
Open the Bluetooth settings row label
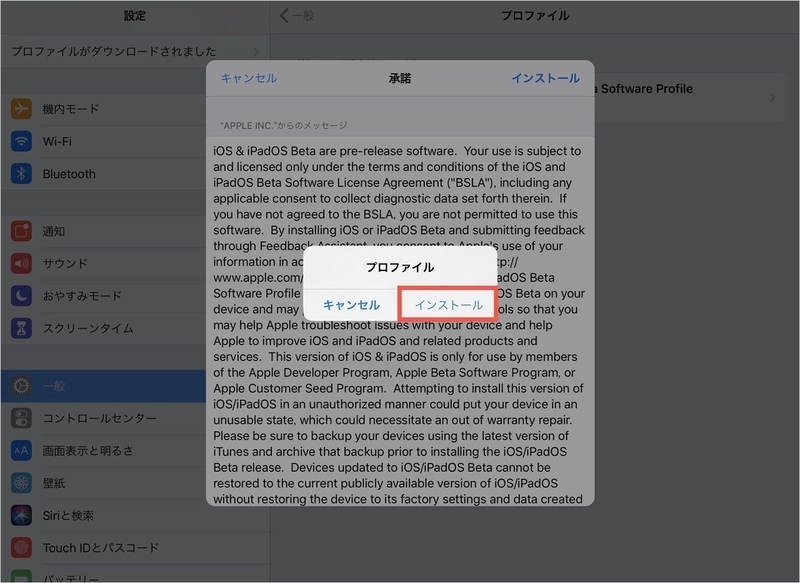69,174
